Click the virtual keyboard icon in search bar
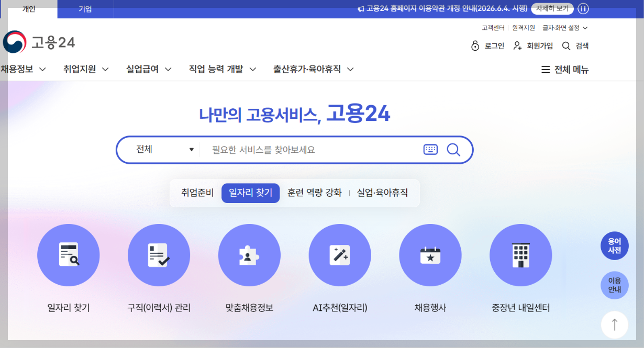Viewport: 644px width, 348px height. [430, 150]
